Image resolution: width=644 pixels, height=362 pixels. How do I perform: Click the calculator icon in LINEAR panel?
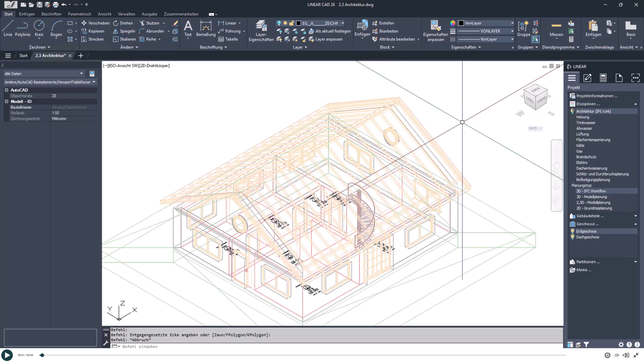(x=603, y=78)
